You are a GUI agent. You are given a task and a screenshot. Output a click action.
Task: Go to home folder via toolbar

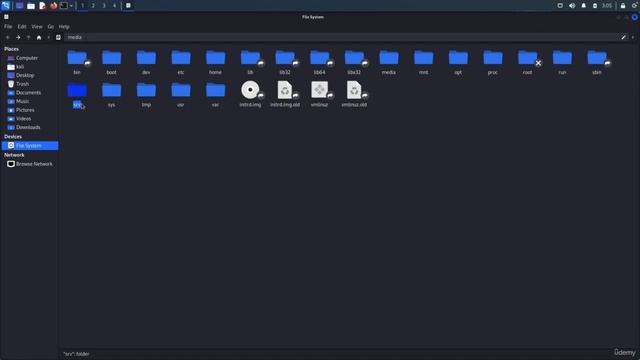tap(39, 38)
